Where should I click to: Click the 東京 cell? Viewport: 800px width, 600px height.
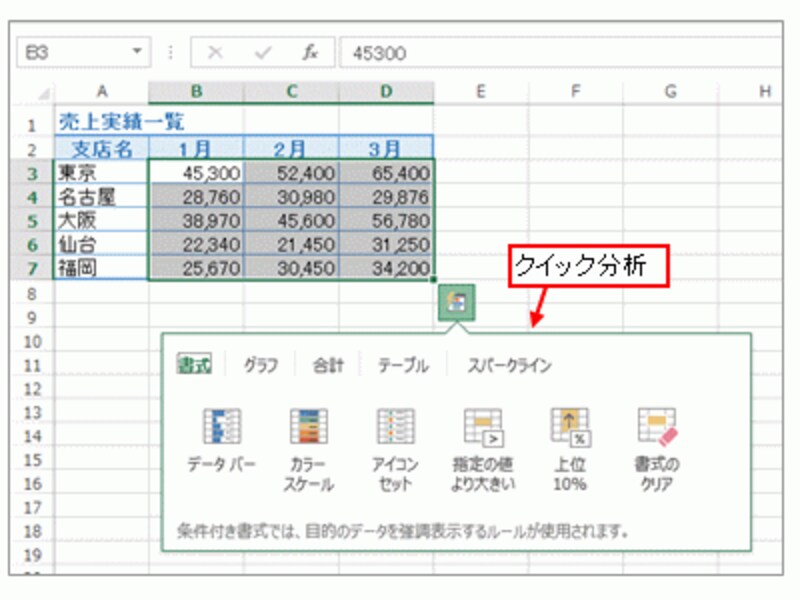[102, 172]
